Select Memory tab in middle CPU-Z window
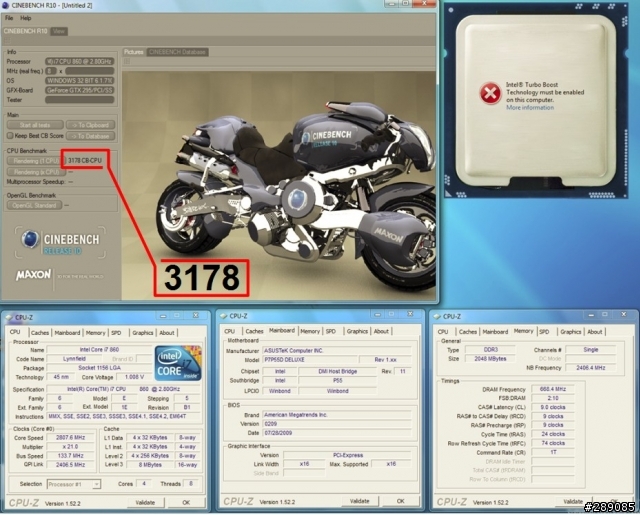This screenshot has height=515, width=640. tap(310, 331)
